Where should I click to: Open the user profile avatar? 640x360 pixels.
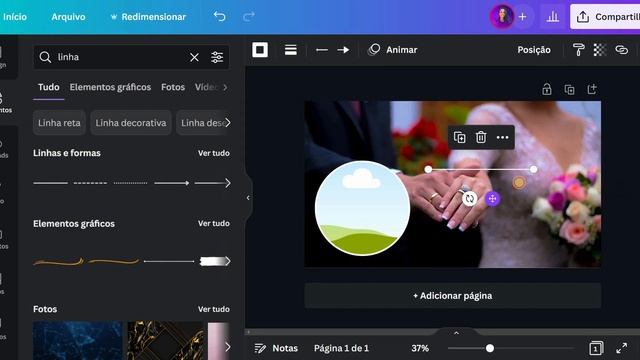(502, 17)
